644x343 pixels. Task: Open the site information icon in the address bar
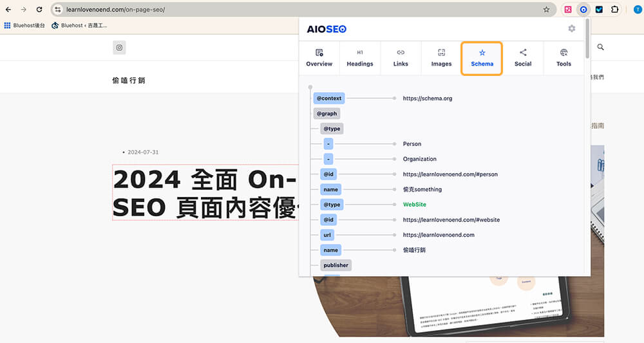[58, 10]
